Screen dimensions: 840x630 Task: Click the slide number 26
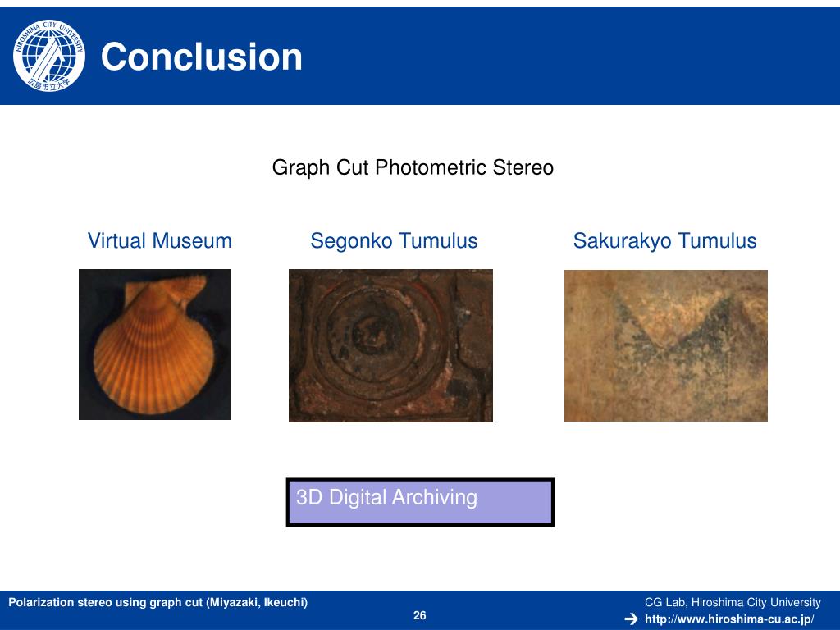tap(419, 615)
